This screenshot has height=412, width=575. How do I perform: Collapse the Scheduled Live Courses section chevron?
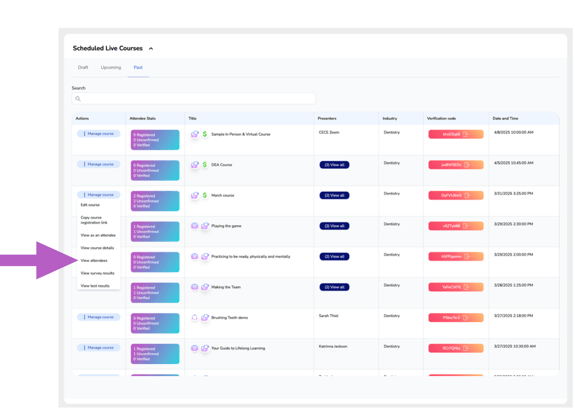(151, 48)
